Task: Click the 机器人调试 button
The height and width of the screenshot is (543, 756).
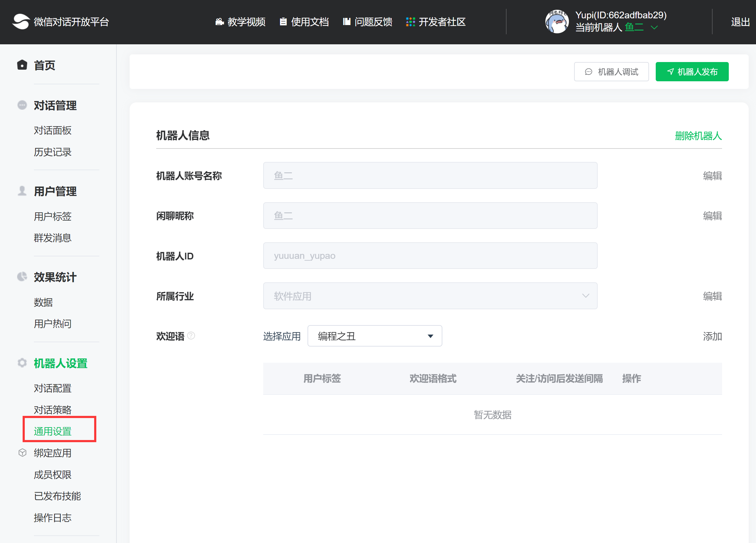Action: point(611,72)
